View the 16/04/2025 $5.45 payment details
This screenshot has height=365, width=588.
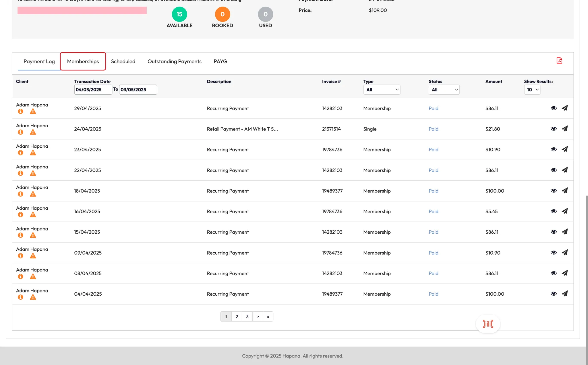click(554, 211)
